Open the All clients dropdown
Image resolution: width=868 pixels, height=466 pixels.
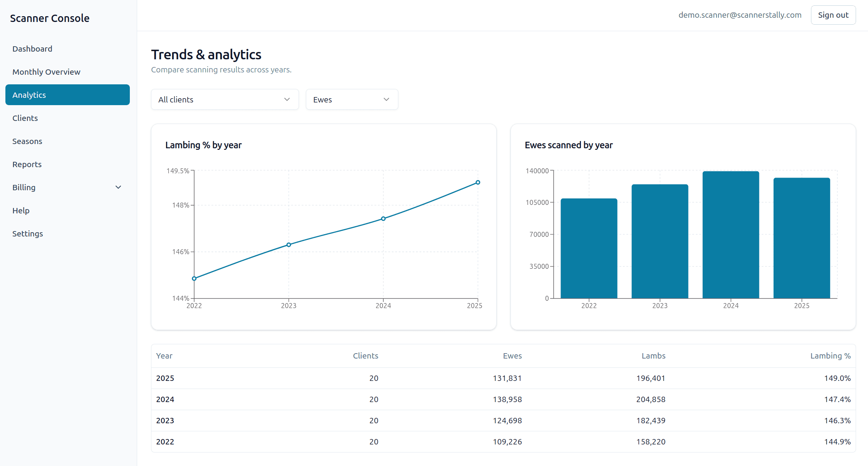pos(225,99)
